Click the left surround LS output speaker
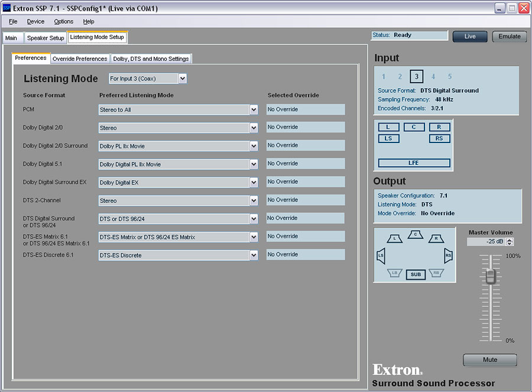This screenshot has height=392, width=532. coord(380,256)
